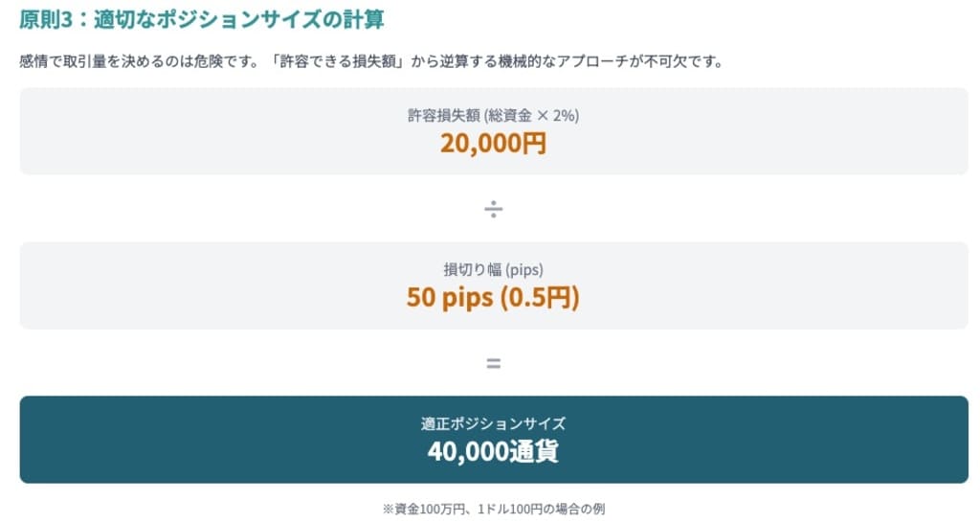Click the 適正ポジションサイズ label

tap(494, 423)
